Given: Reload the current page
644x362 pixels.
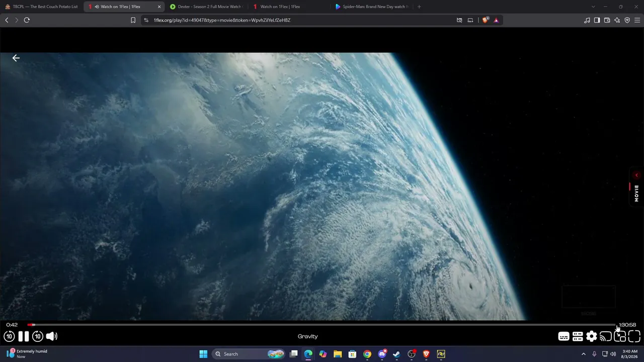Looking at the screenshot, I should (27, 20).
